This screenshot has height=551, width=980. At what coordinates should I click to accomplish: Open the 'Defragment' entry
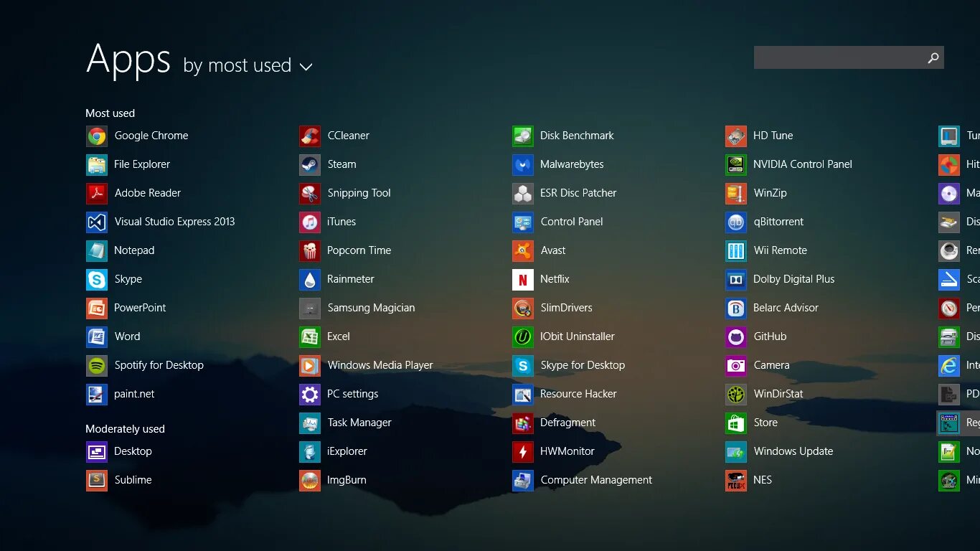click(554, 423)
